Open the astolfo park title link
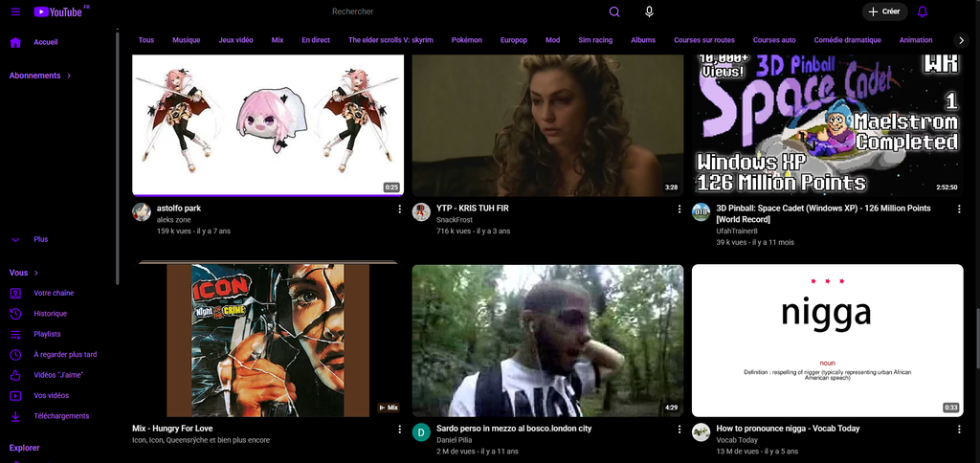Viewport: 980px width, 463px height. [x=179, y=209]
